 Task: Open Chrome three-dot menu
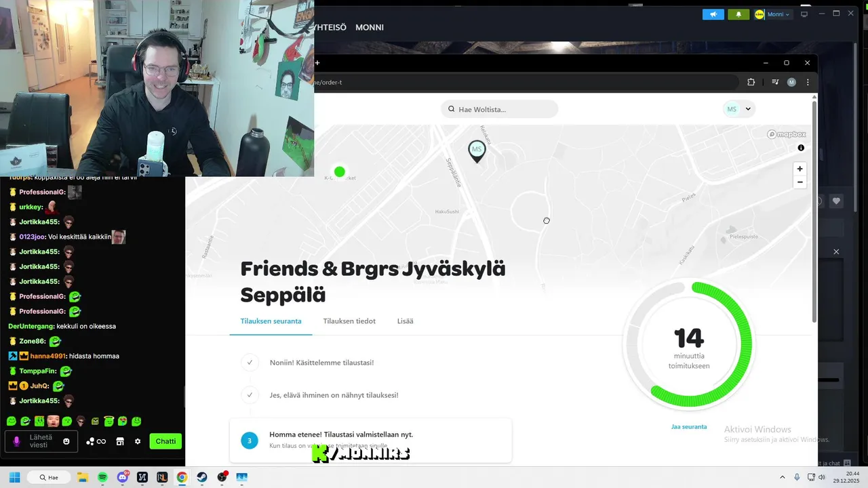click(x=807, y=82)
